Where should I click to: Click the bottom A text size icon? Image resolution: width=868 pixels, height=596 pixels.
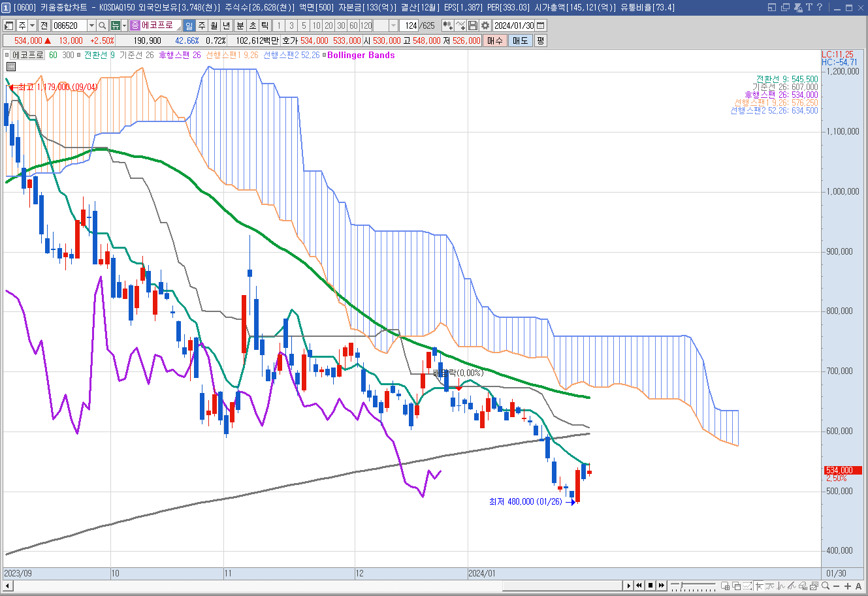[x=858, y=586]
